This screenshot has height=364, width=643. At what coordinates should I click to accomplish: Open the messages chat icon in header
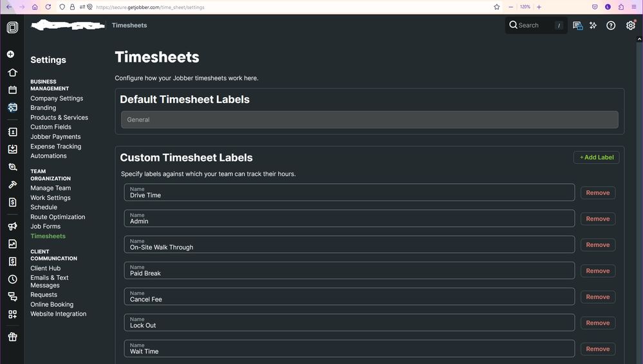coord(577,26)
